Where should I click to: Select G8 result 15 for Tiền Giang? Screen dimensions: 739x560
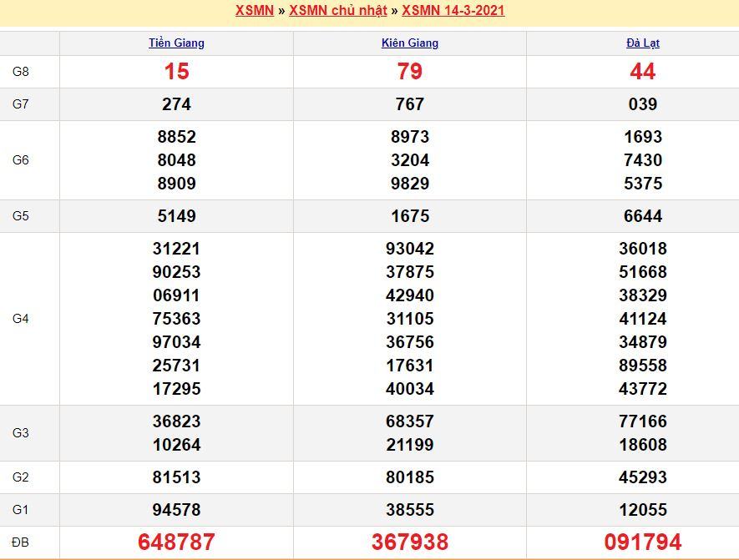(x=177, y=72)
